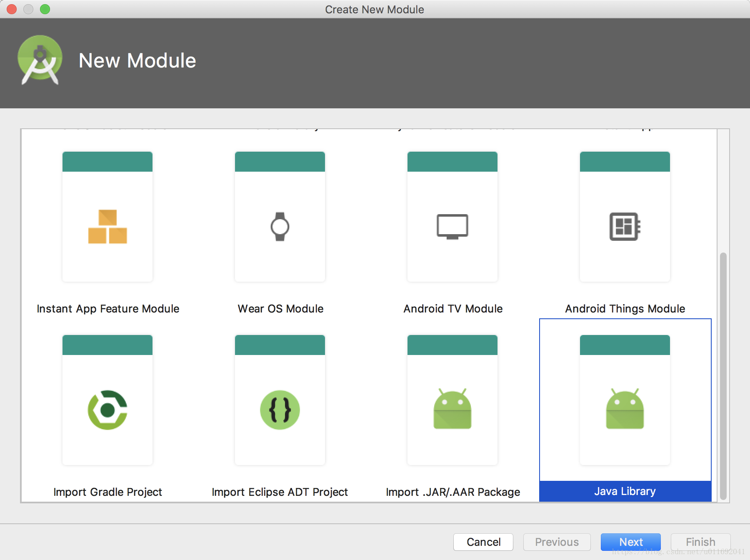Select the Import .JAR/.AAR android icon
Viewport: 750px width, 560px height.
click(x=452, y=409)
